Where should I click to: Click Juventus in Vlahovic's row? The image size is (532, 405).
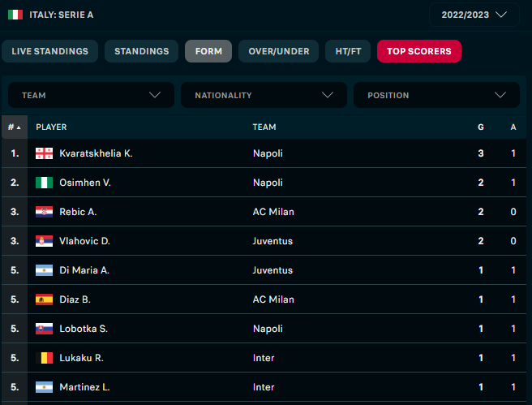(272, 241)
